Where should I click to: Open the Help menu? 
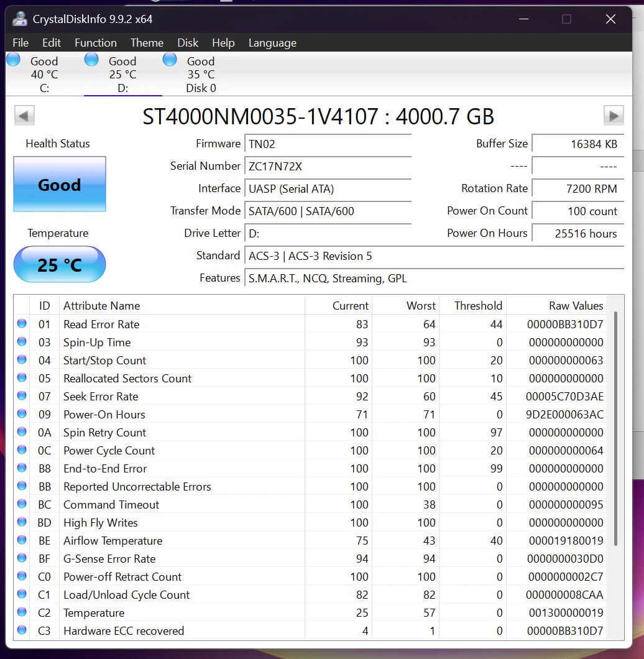[x=223, y=43]
